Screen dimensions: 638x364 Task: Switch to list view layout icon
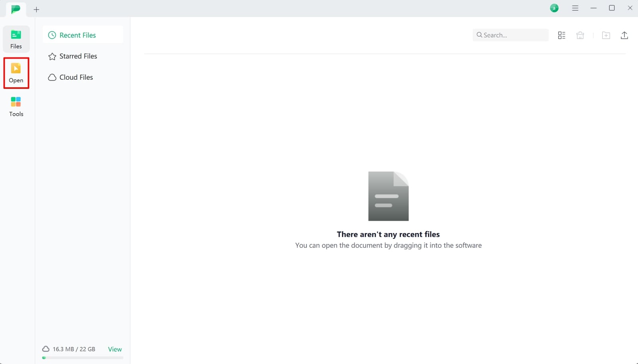[561, 35]
